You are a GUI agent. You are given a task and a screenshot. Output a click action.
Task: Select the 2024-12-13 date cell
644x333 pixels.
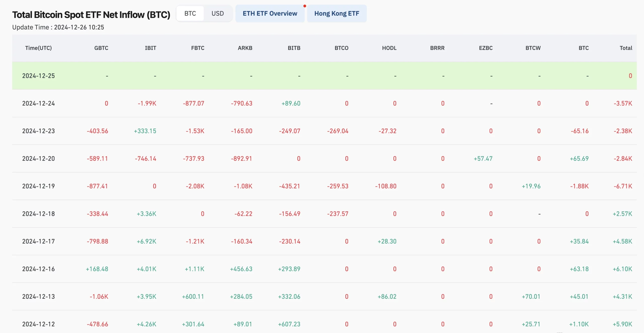pos(38,296)
